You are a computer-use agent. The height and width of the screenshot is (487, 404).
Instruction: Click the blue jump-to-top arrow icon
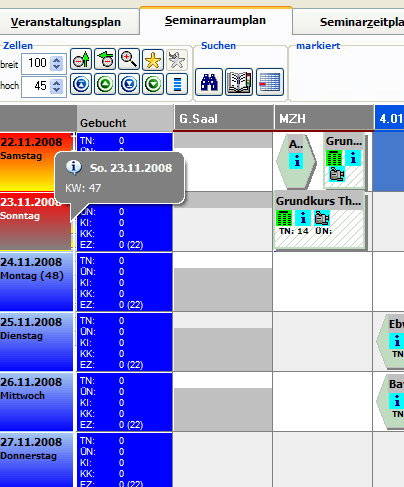81,84
